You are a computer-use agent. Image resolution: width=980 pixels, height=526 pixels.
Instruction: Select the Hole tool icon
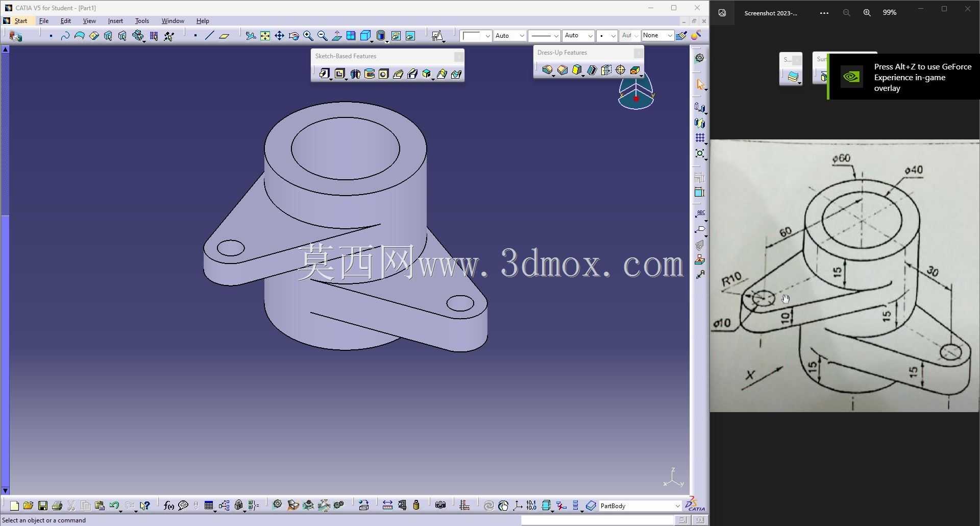pos(384,74)
